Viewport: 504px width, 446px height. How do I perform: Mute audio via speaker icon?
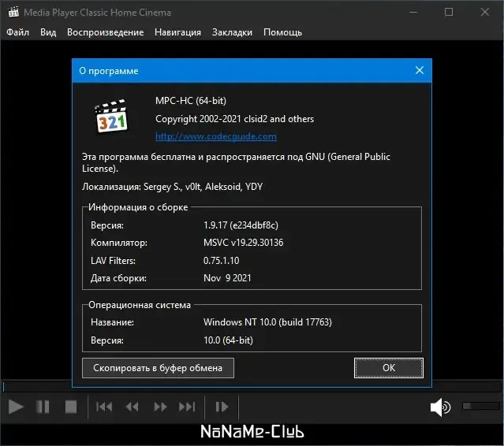[x=440, y=407]
